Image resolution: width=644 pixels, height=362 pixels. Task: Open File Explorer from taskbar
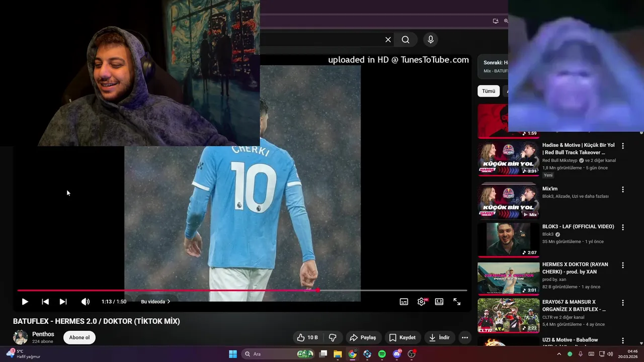click(x=338, y=354)
